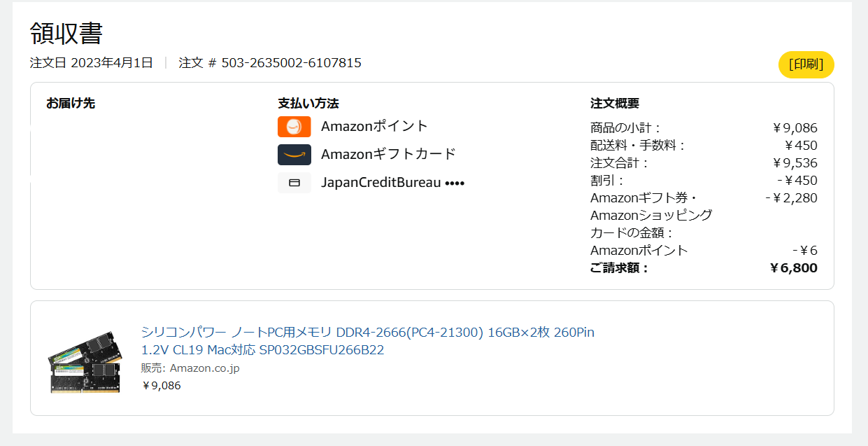Screen dimensions: 868x446
Task: Click the gift card deduction amount -¥2,280
Action: click(792, 198)
